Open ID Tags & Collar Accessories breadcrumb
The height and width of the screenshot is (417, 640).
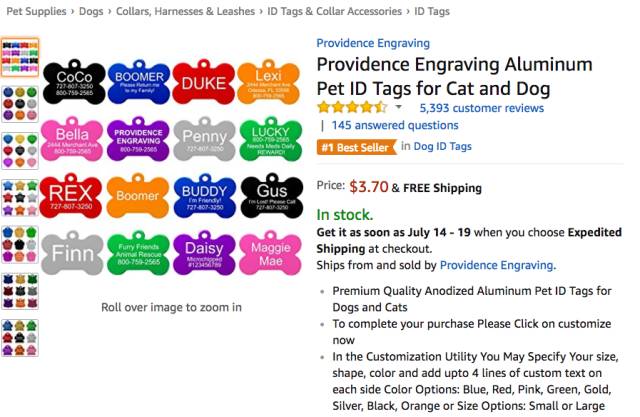coord(333,12)
